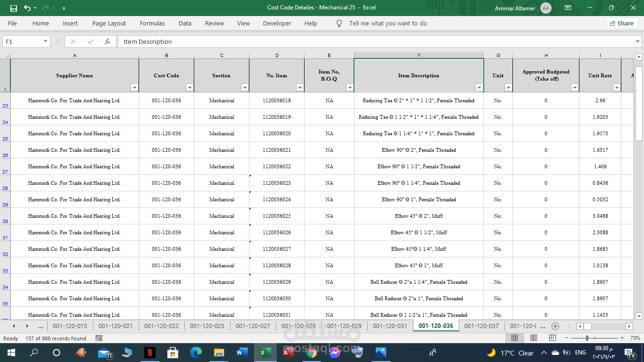Select the Elbow 90° Ø 2" description cell
The image size is (644, 362).
click(x=419, y=150)
